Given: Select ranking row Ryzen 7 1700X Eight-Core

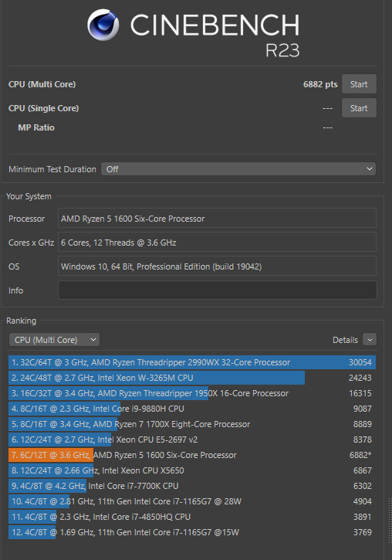Looking at the screenshot, I should pyautogui.click(x=192, y=424).
